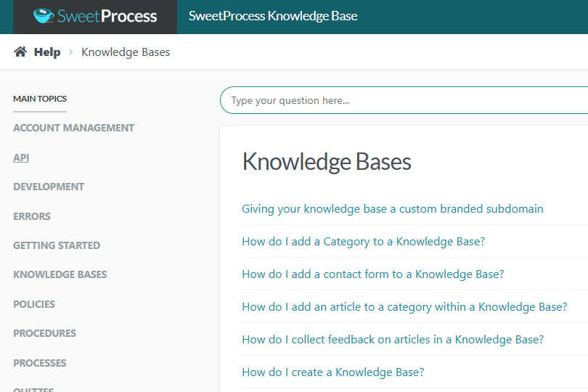
Task: Navigate to the Policies topic
Action: pos(34,304)
